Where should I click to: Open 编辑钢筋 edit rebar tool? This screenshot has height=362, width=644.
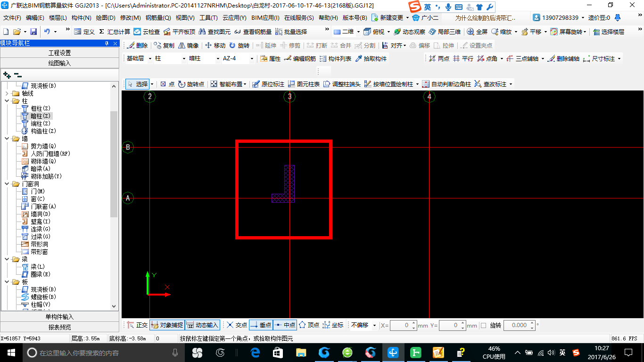[300, 58]
